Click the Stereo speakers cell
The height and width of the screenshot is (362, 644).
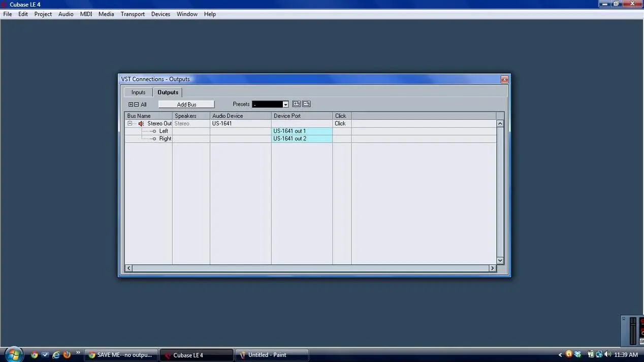click(x=191, y=123)
